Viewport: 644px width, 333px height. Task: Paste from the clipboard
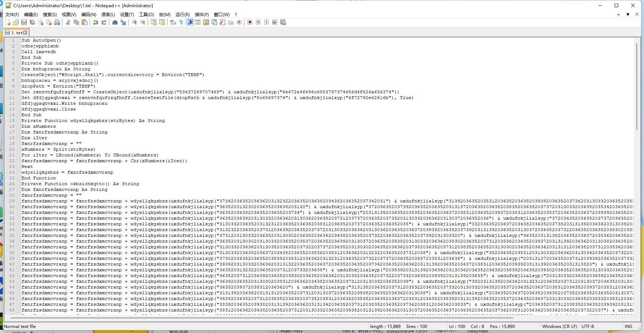point(85,22)
